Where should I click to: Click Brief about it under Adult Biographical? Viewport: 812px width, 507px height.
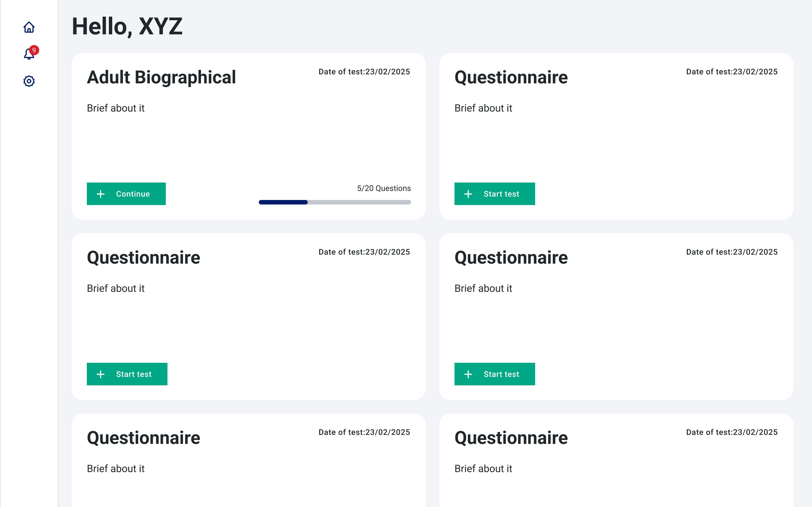pyautogui.click(x=116, y=108)
